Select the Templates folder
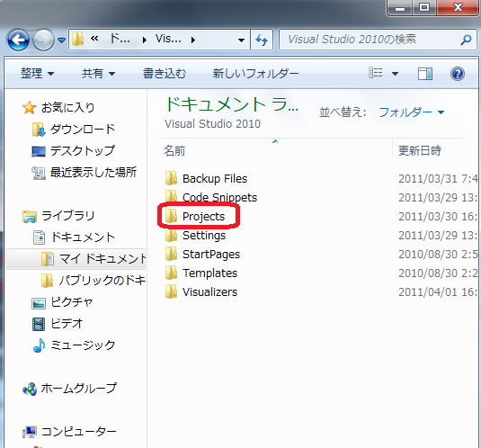Image resolution: width=481 pixels, height=448 pixels. 210,273
